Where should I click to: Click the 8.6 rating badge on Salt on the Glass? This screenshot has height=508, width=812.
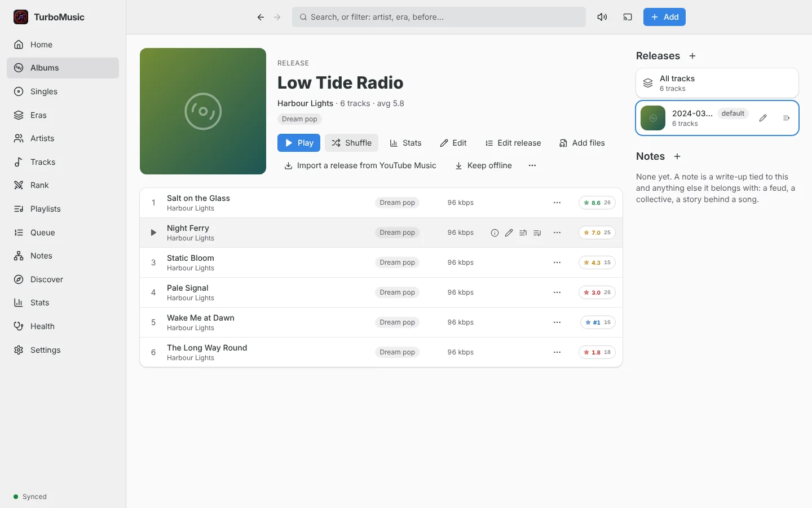pos(597,203)
